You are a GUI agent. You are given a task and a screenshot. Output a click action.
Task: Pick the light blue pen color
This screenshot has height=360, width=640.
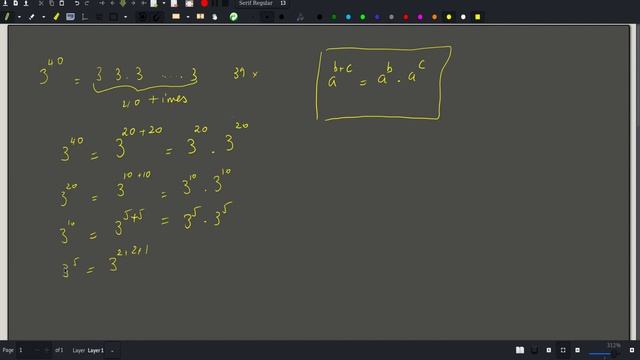[x=348, y=17]
